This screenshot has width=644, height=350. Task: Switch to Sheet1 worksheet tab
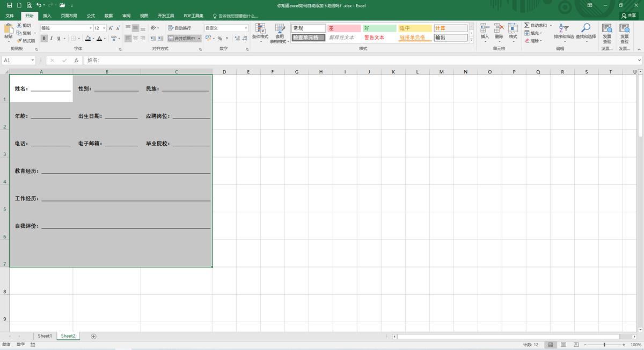click(45, 336)
